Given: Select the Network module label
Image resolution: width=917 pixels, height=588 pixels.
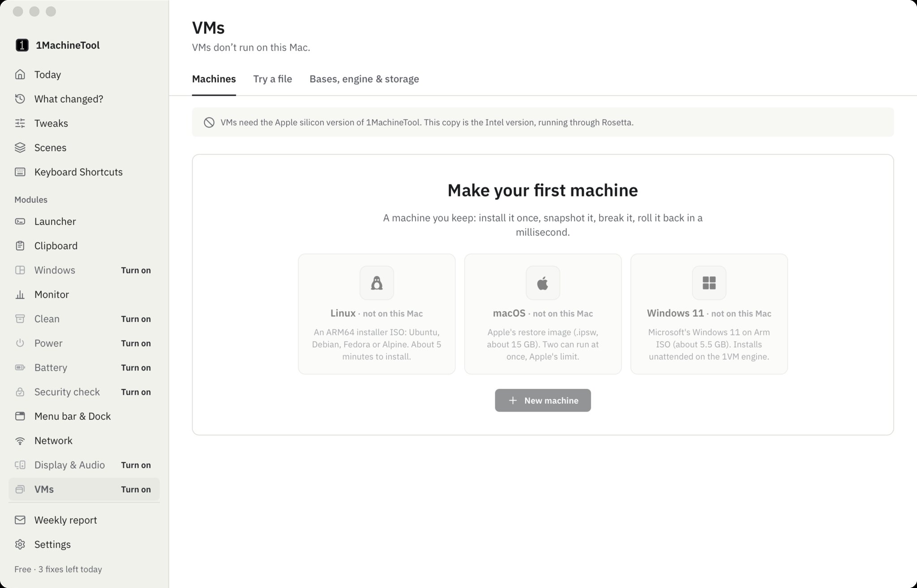Looking at the screenshot, I should click(53, 441).
